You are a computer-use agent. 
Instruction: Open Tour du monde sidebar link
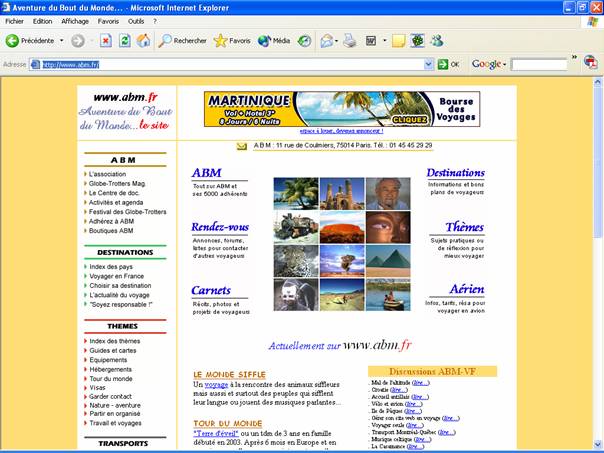click(111, 379)
